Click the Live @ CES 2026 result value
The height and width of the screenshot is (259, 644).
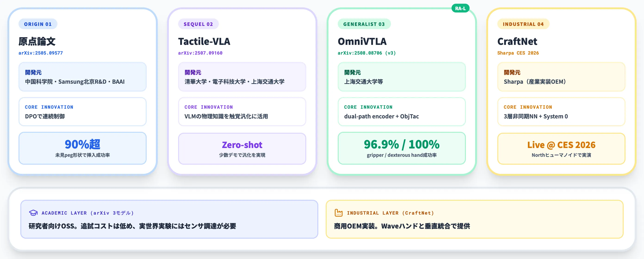pyautogui.click(x=561, y=145)
